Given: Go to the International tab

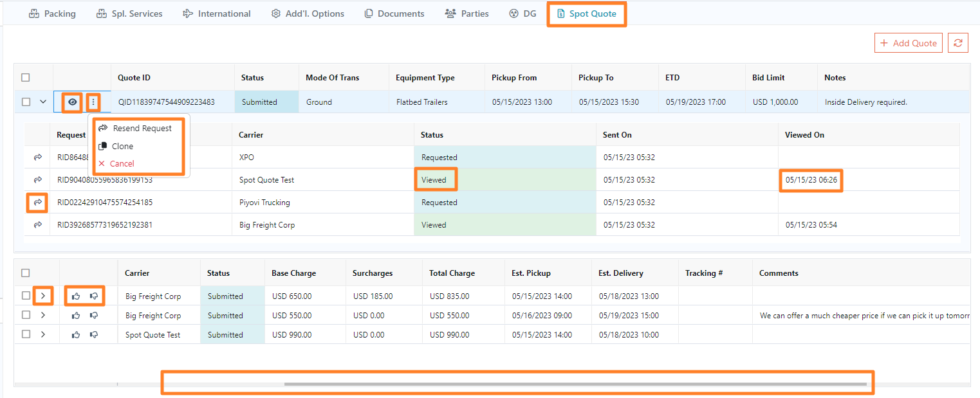Looking at the screenshot, I should click(217, 14).
